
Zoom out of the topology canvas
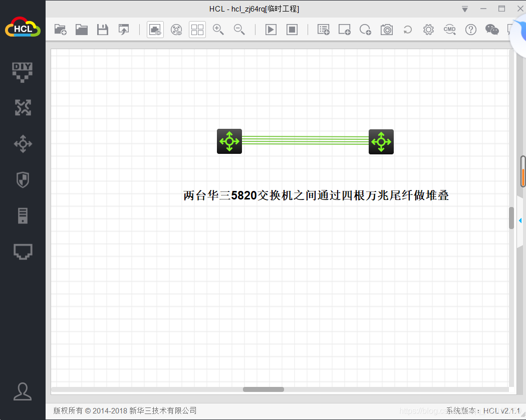coord(239,30)
